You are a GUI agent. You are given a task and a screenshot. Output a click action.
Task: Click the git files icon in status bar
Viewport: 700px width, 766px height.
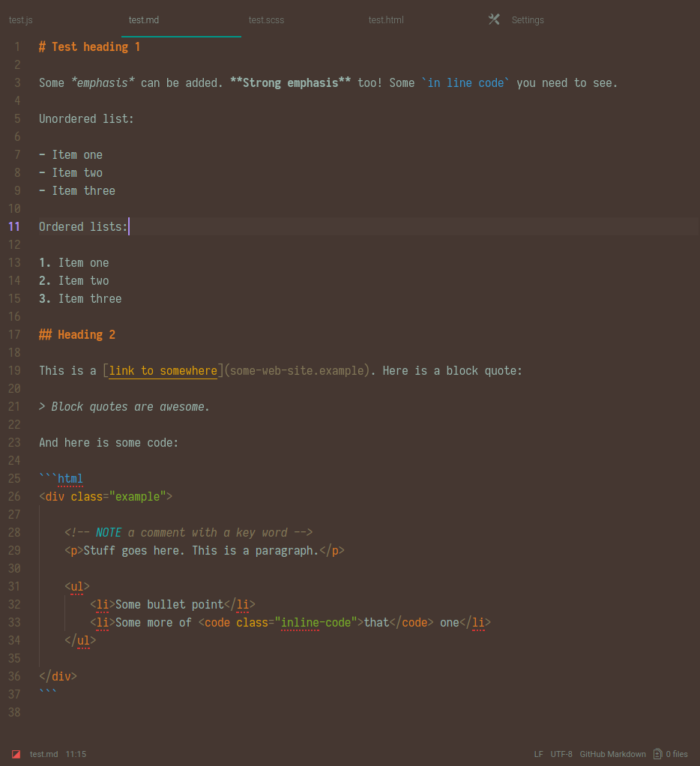pyautogui.click(x=657, y=754)
